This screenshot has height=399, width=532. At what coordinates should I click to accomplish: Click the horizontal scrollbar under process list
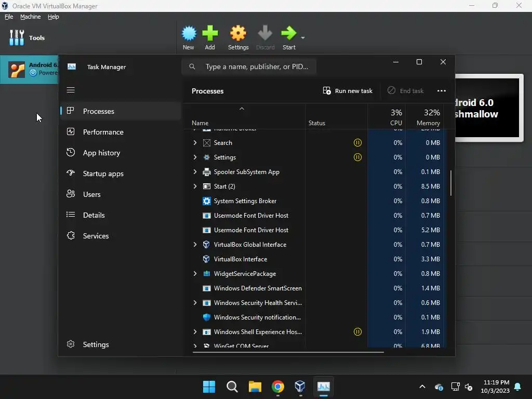click(288, 352)
